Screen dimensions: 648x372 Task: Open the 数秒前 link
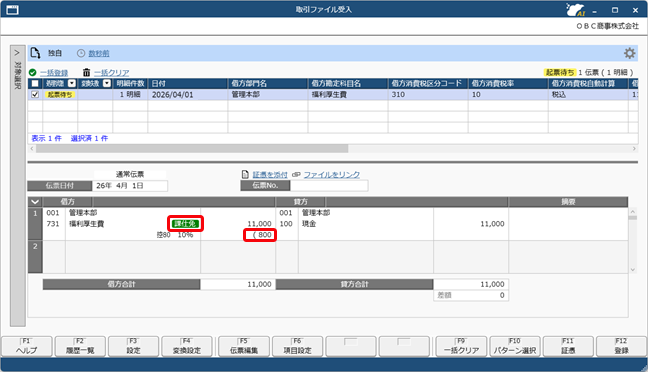(x=99, y=53)
